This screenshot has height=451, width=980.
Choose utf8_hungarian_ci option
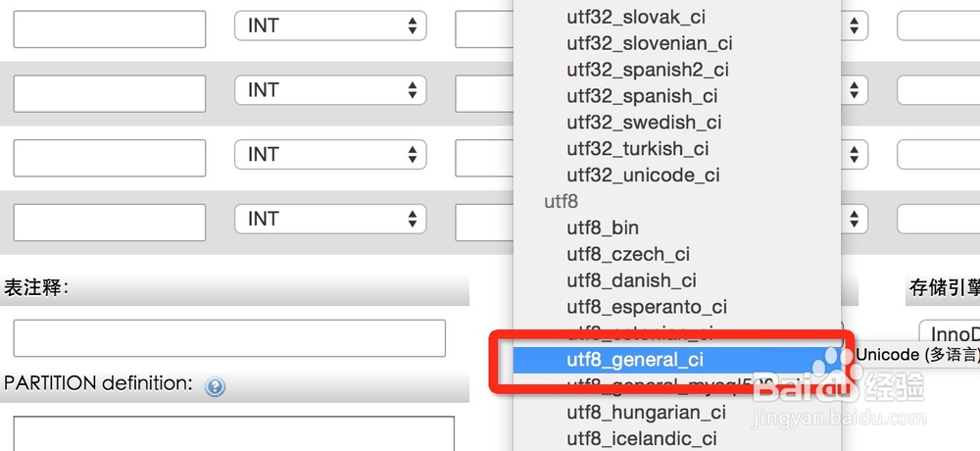(x=646, y=413)
